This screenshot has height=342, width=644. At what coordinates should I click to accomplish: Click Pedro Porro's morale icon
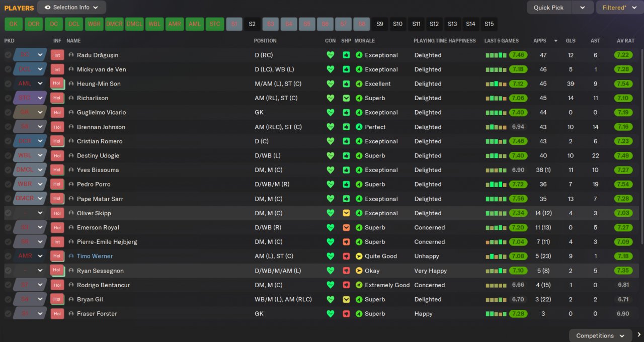359,185
